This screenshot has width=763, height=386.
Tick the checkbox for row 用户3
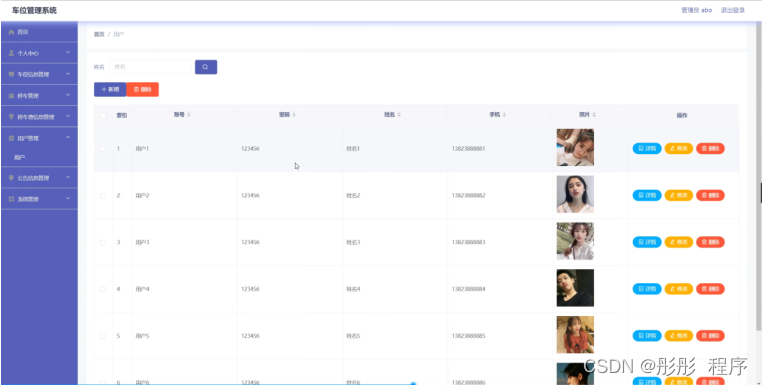click(103, 242)
